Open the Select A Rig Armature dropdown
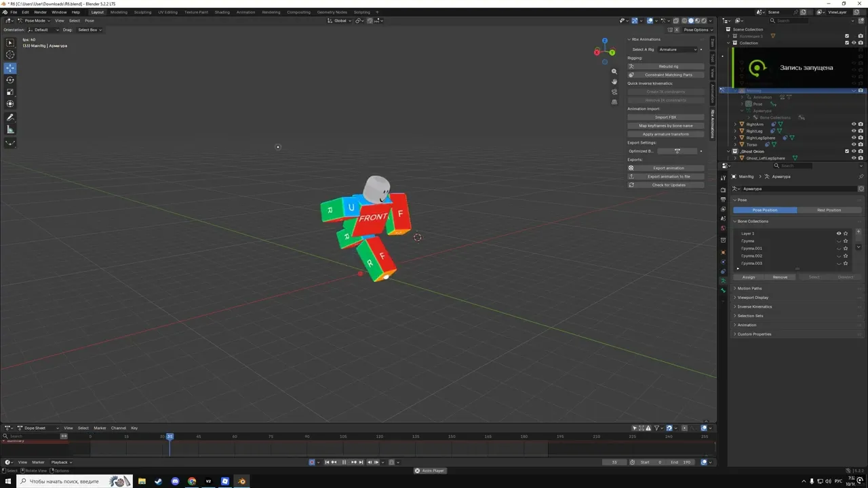 pos(679,49)
